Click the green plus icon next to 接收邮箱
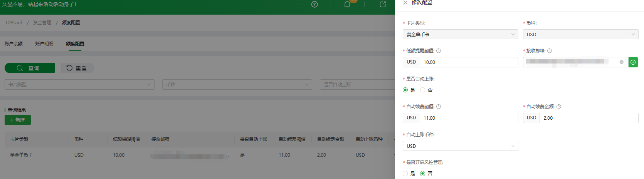 coord(633,62)
